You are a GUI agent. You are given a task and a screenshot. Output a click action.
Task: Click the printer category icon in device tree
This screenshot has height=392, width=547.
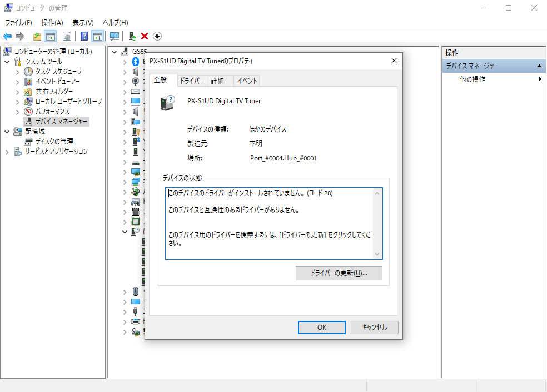pyautogui.click(x=135, y=321)
